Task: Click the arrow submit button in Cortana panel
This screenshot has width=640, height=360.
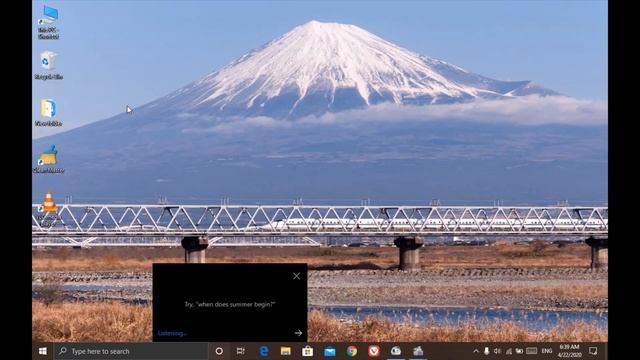Action: [x=298, y=333]
